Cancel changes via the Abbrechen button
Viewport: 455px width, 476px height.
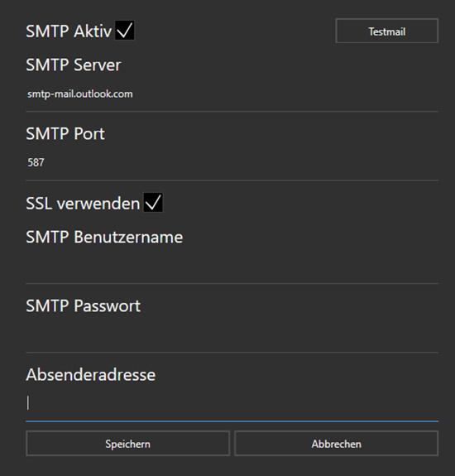pos(337,443)
